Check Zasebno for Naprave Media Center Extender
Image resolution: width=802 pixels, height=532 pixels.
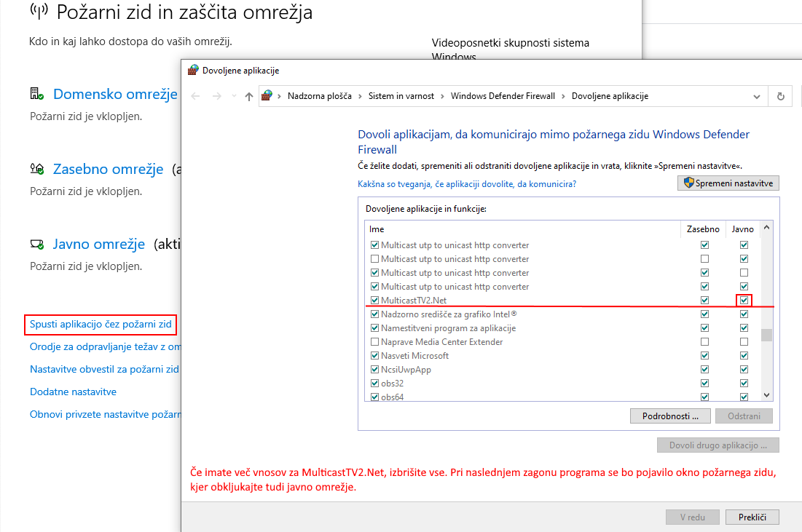[x=704, y=341]
